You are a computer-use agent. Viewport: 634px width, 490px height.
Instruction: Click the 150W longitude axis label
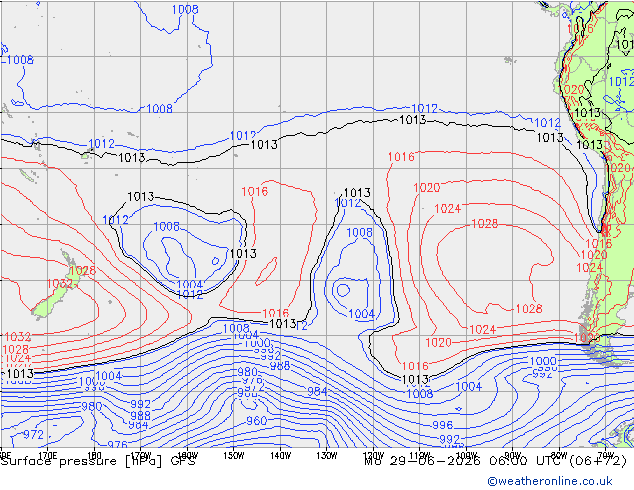click(x=233, y=455)
